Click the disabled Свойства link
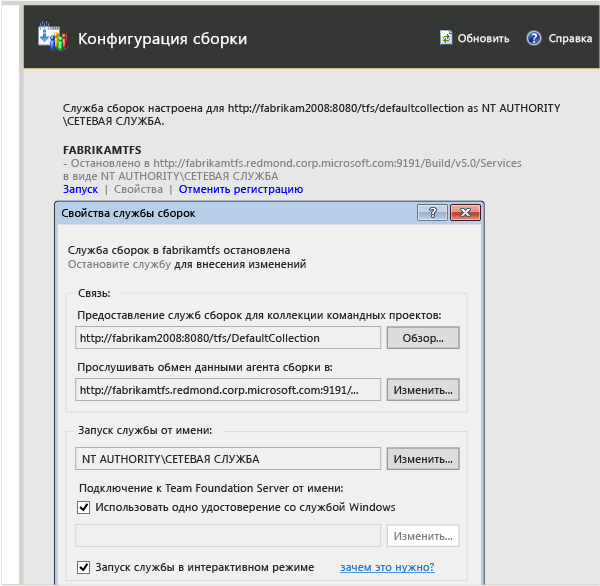Image resolution: width=600 pixels, height=586 pixels. pyautogui.click(x=138, y=189)
